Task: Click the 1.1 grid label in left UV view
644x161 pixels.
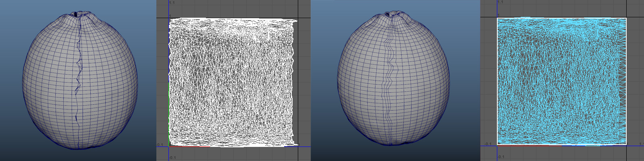Action: coord(172,3)
